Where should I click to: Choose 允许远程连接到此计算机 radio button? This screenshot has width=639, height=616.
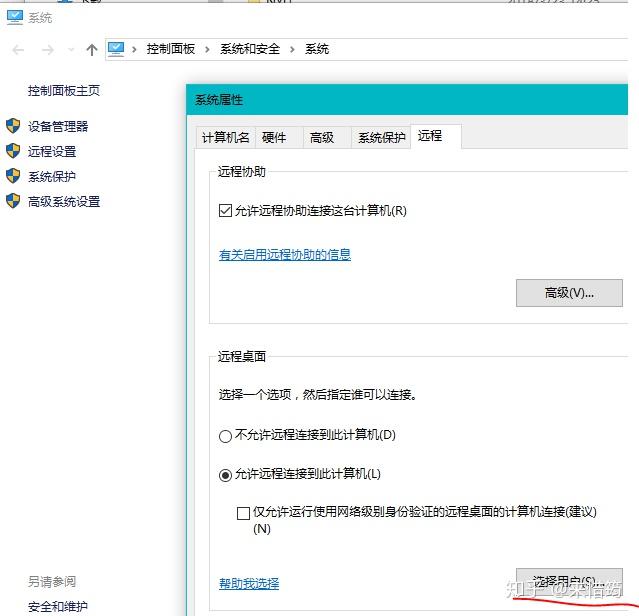225,475
